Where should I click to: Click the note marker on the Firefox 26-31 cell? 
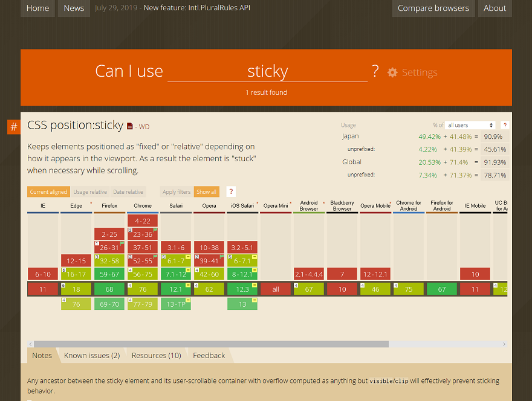point(96,244)
